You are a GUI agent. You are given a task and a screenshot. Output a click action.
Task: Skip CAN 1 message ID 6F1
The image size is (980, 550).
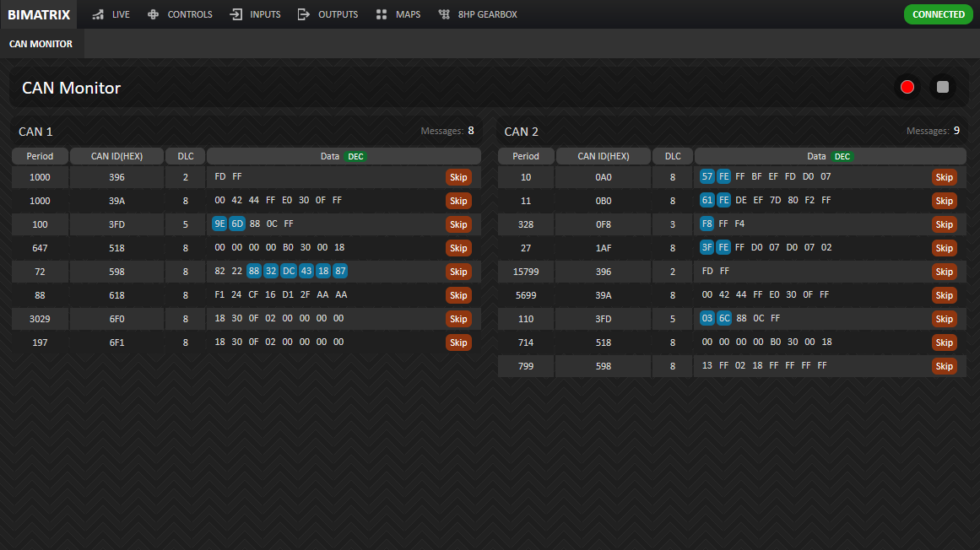tap(458, 342)
